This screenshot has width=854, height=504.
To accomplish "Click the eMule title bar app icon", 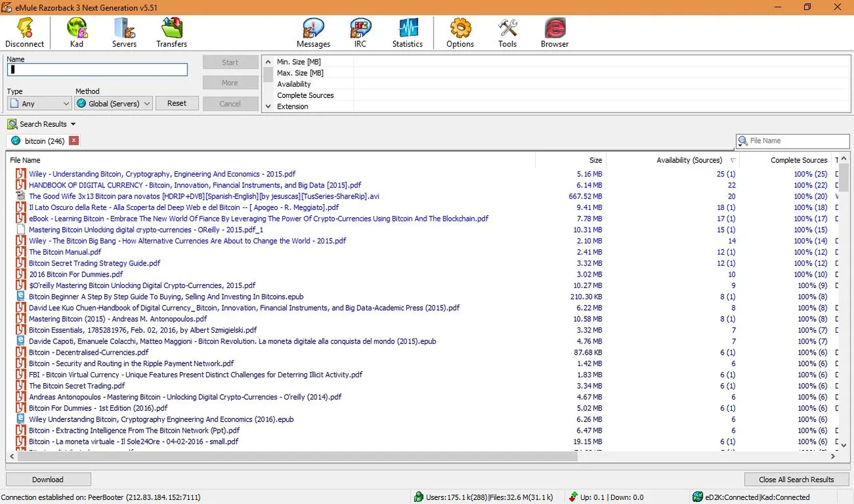I will click(7, 7).
